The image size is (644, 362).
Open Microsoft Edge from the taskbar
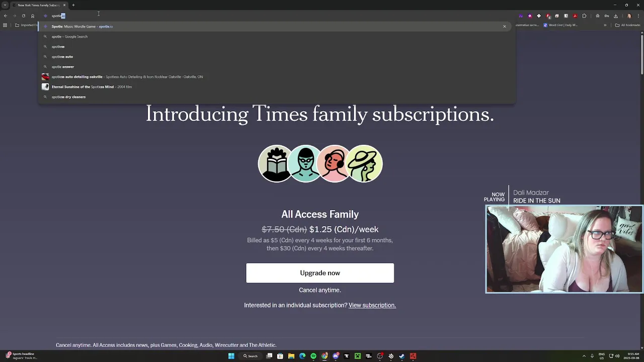click(x=302, y=356)
